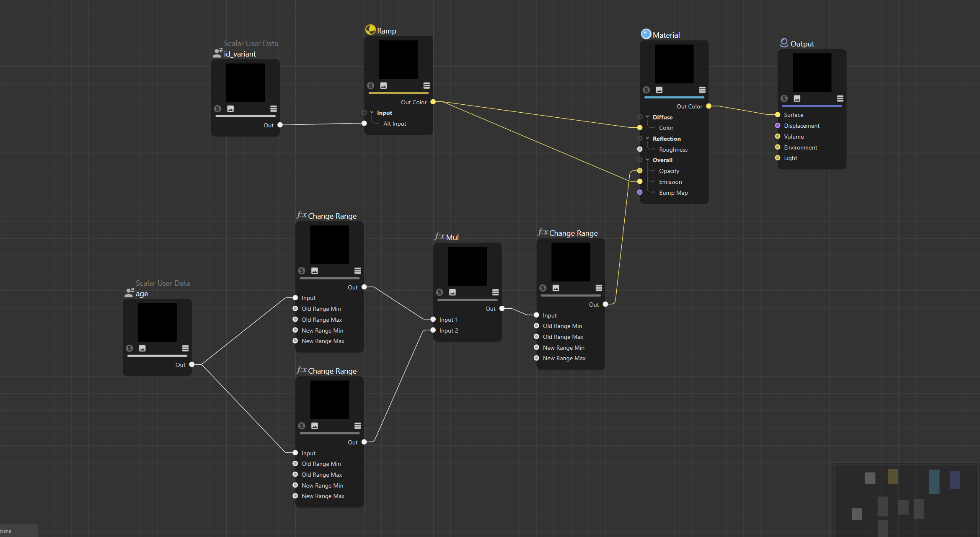Click the image preview icon on Mul node
This screenshot has height=537, width=980.
click(x=453, y=292)
